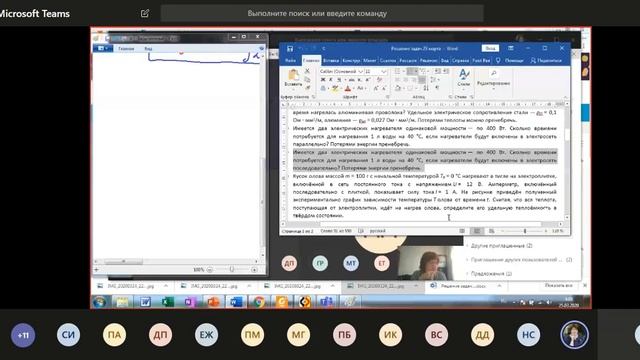Viewport: 640px width, 360px height.
Task: Click the Teams search command box
Action: click(322, 13)
